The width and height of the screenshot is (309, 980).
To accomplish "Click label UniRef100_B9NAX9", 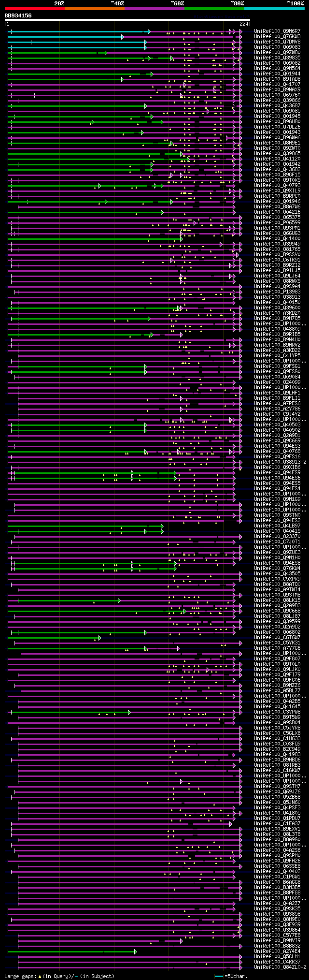I will (x=277, y=89).
